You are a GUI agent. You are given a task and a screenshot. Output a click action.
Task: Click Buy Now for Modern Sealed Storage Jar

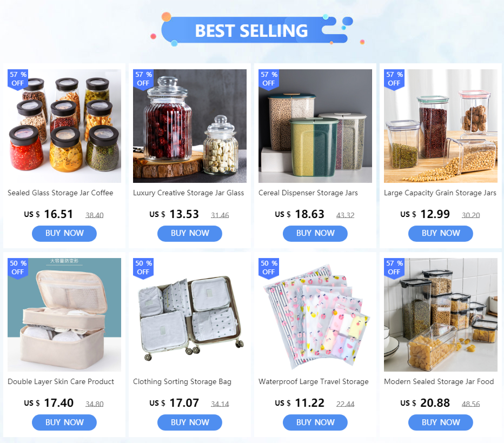(x=441, y=422)
